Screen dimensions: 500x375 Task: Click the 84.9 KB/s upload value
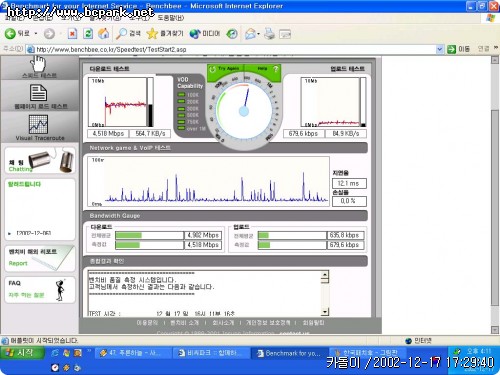(x=346, y=134)
